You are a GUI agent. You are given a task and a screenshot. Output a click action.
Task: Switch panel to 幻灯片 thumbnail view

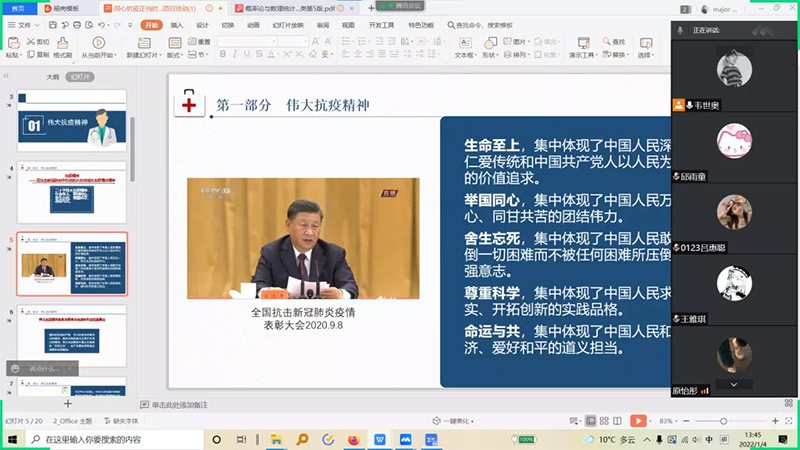point(81,76)
